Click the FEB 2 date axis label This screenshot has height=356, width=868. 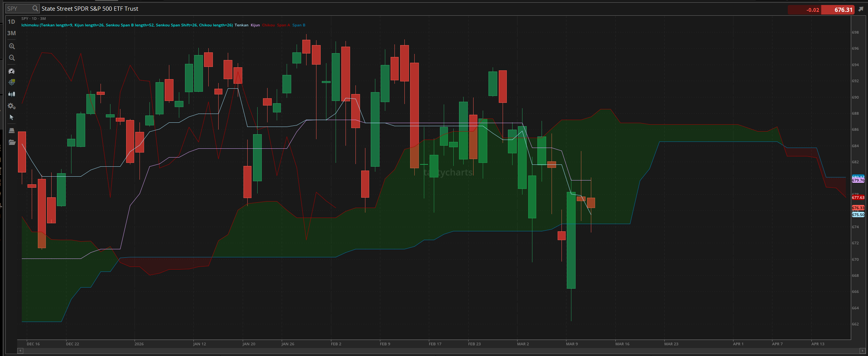click(336, 344)
